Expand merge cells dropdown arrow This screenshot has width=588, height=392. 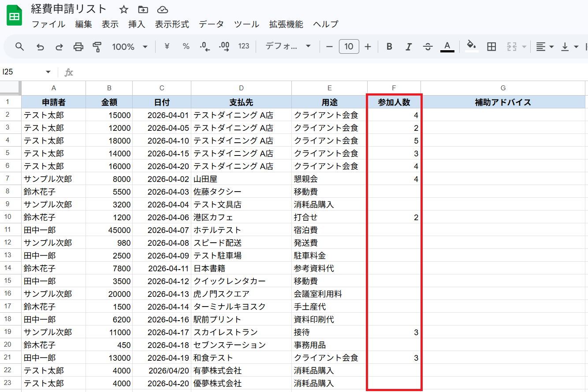[524, 46]
